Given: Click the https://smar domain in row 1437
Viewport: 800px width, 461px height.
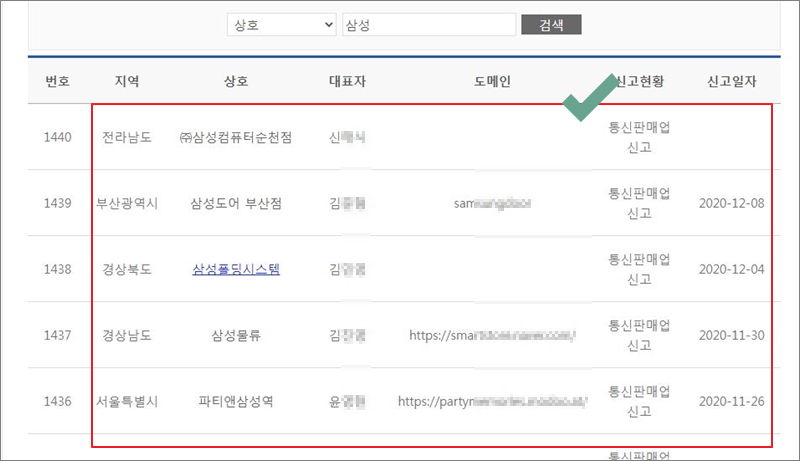Looking at the screenshot, I should coord(492,336).
